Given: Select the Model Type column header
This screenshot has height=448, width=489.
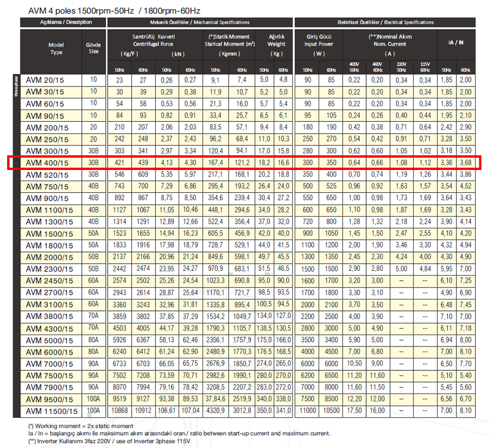Looking at the screenshot, I should [x=56, y=49].
